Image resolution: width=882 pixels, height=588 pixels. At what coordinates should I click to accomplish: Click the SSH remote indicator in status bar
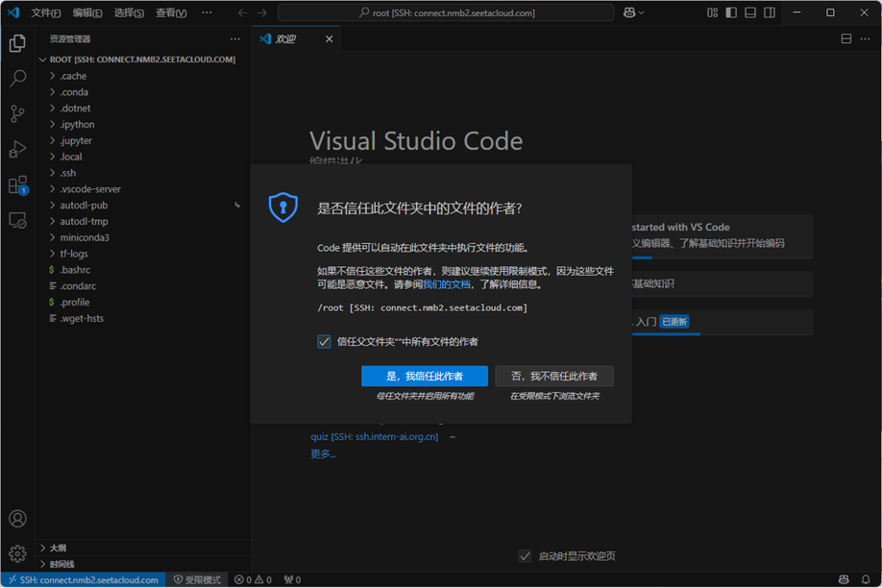click(84, 579)
